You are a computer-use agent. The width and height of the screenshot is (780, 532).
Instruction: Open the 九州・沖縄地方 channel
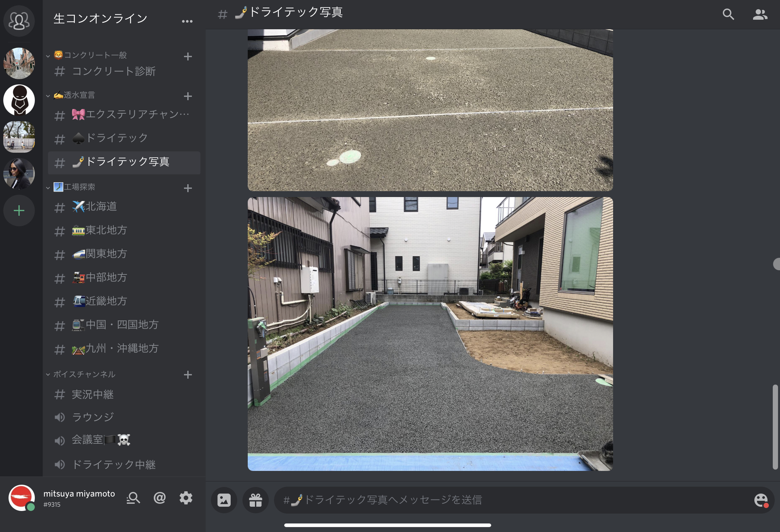(124, 349)
